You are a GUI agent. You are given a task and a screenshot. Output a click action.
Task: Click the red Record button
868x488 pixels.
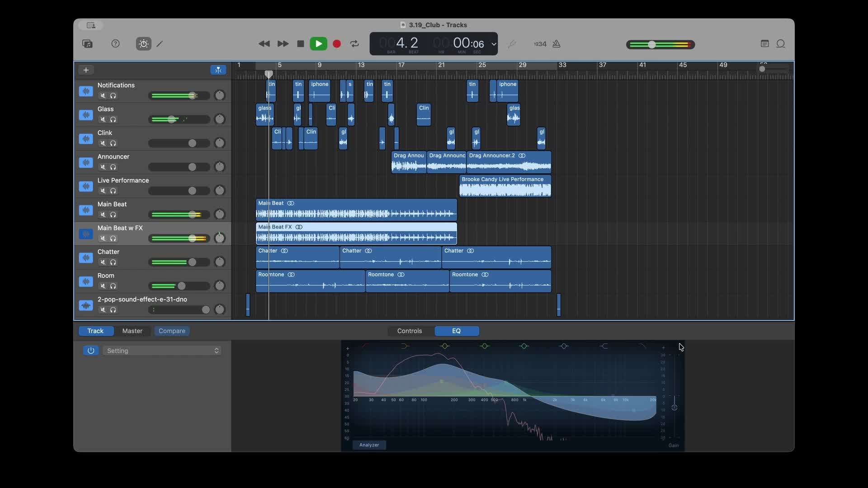click(337, 44)
